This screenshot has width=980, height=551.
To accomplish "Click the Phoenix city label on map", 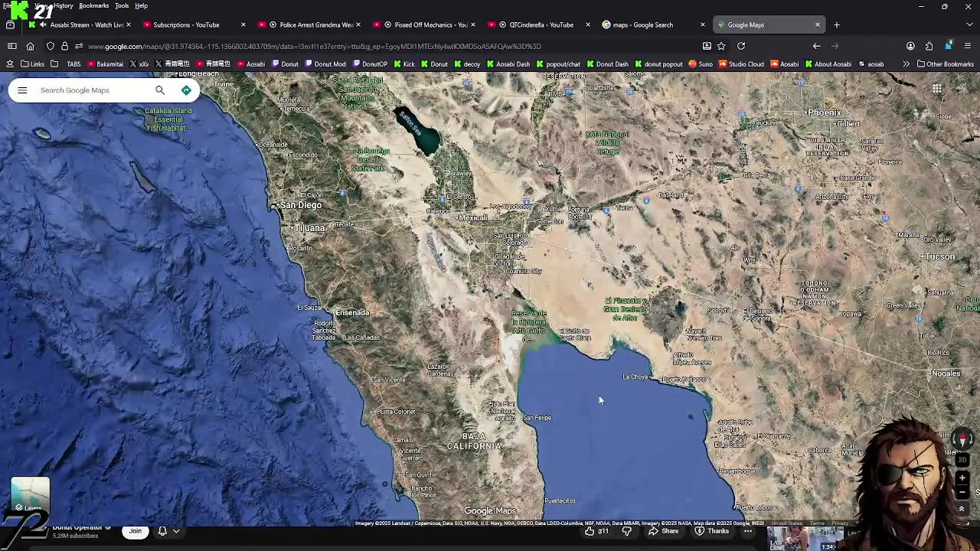I will [824, 113].
